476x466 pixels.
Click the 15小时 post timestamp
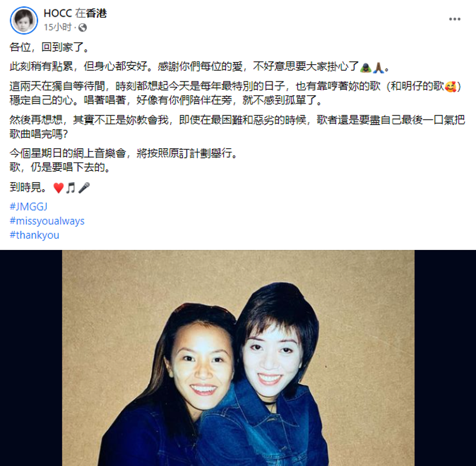[x=58, y=27]
